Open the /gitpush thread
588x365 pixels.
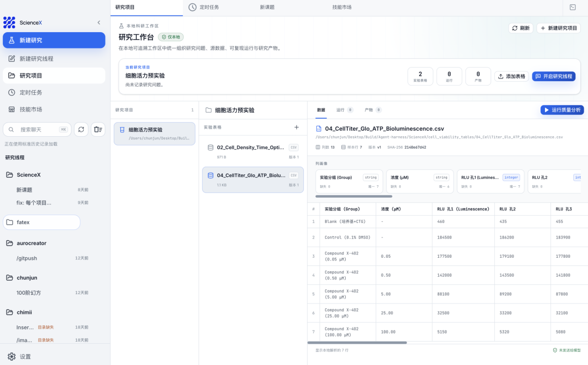click(x=52, y=258)
